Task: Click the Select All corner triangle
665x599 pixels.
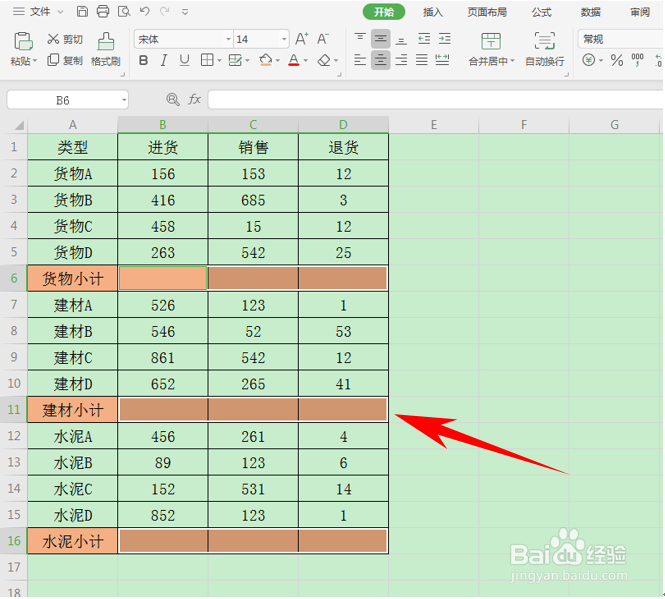Action: pyautogui.click(x=19, y=125)
